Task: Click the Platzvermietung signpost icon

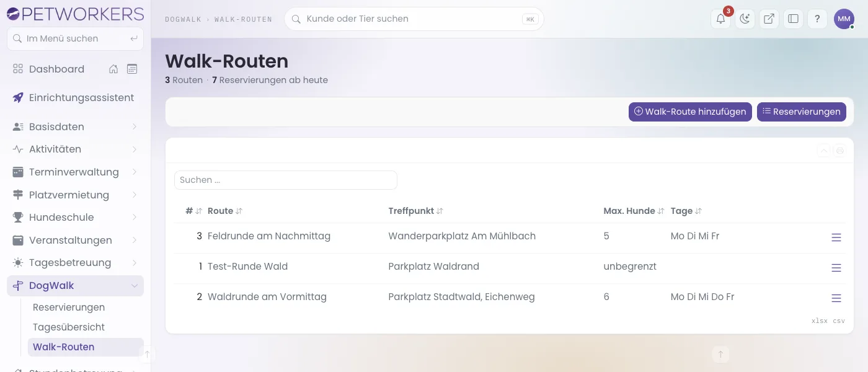Action: click(18, 195)
